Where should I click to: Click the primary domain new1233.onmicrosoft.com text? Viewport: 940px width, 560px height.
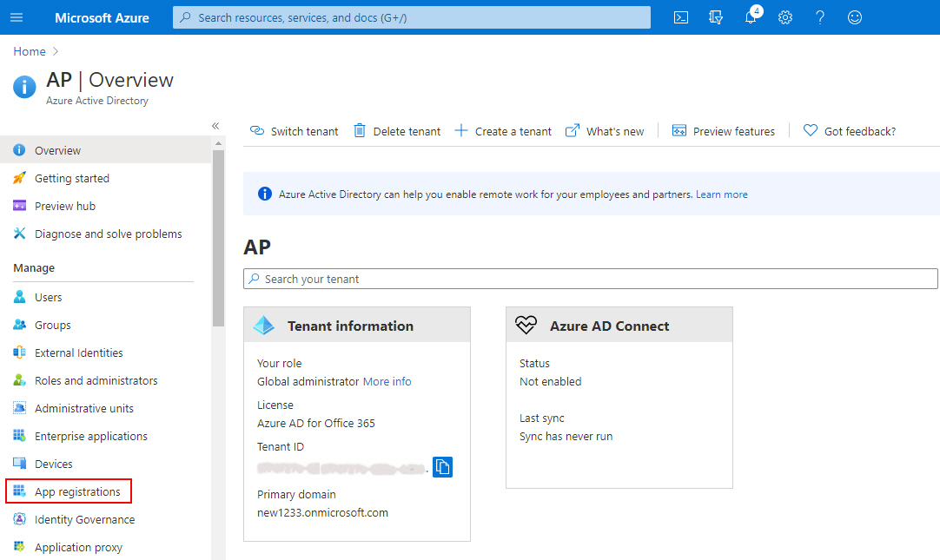click(x=322, y=513)
